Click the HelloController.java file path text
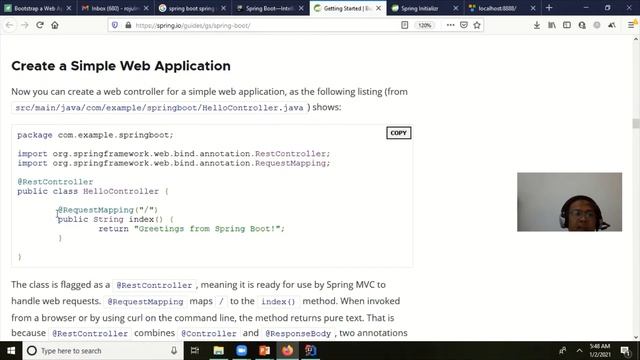This screenshot has height=360, width=640. click(159, 108)
